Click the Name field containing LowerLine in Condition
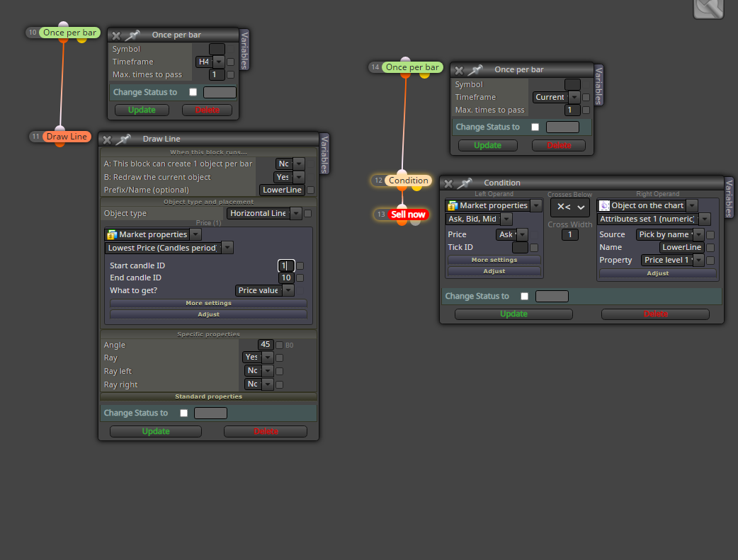Viewport: 738px width, 560px height. [x=681, y=248]
